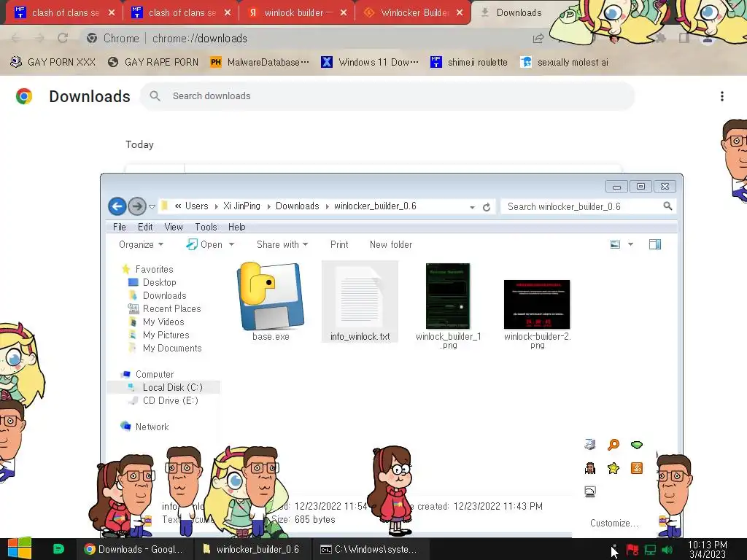Screen dimensions: 747x560
Task: Open the recent pages arrow beside forward button
Action: 152,206
